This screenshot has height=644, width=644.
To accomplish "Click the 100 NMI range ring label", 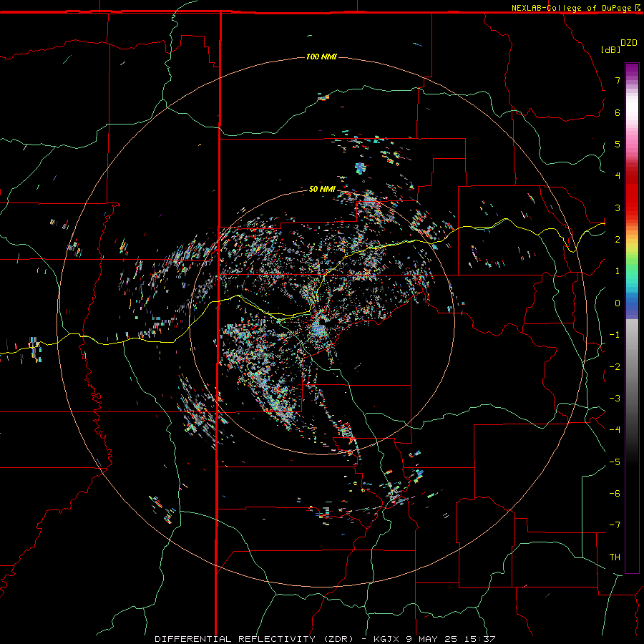I will tap(321, 57).
